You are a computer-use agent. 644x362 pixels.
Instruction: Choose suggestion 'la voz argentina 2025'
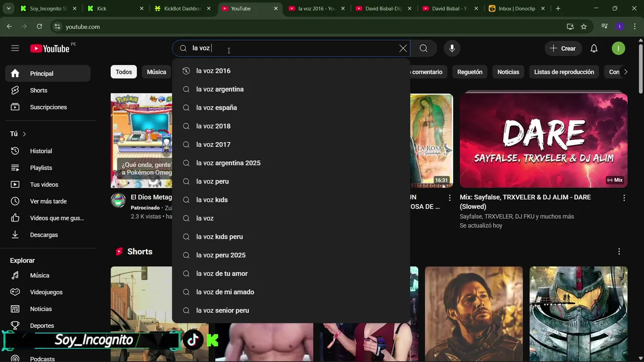[x=291, y=163]
